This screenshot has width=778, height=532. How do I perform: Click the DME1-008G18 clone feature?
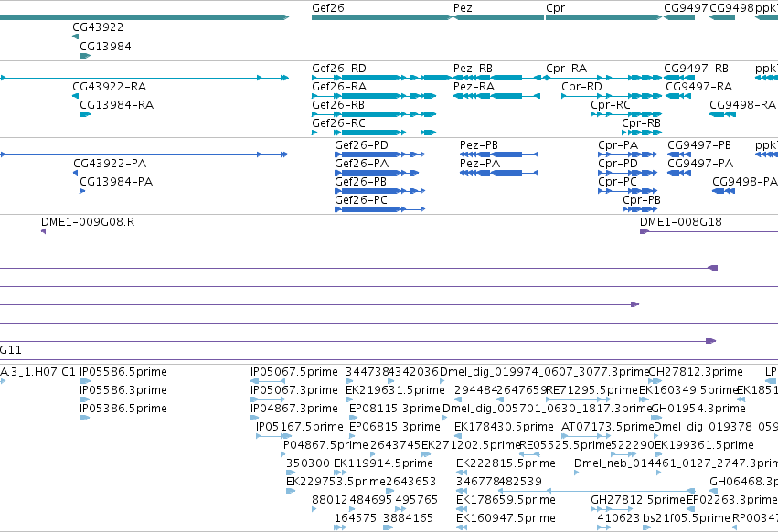tap(709, 231)
